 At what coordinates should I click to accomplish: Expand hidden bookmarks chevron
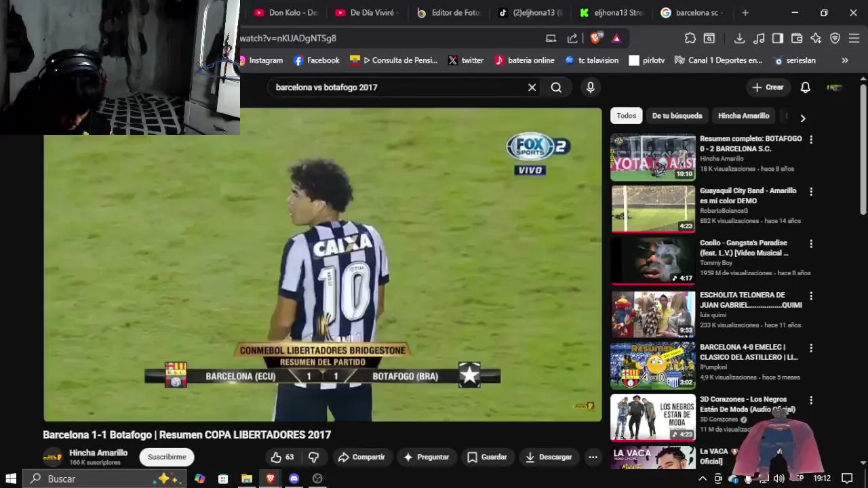pyautogui.click(x=845, y=60)
